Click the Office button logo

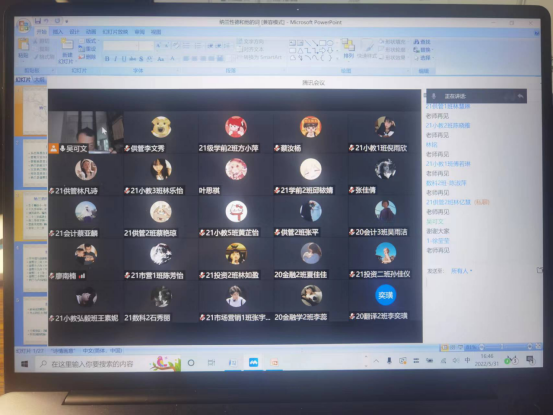point(24,25)
